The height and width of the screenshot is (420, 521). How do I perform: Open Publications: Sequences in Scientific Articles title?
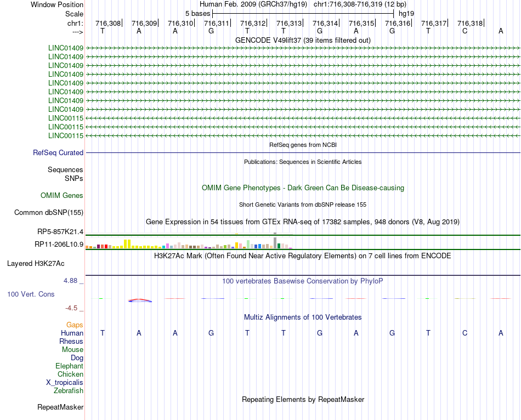(x=303, y=162)
